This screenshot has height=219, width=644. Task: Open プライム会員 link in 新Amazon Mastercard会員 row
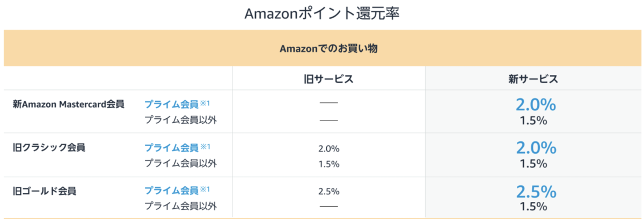(x=171, y=104)
